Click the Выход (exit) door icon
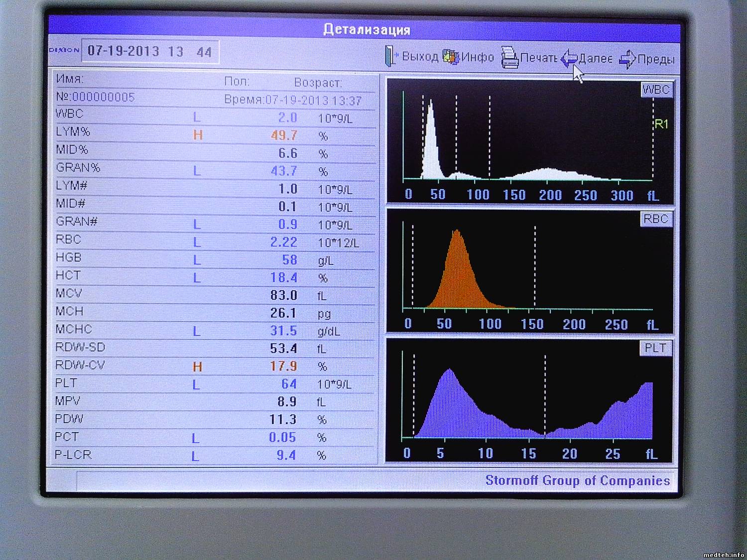747x560 pixels. coord(391,56)
